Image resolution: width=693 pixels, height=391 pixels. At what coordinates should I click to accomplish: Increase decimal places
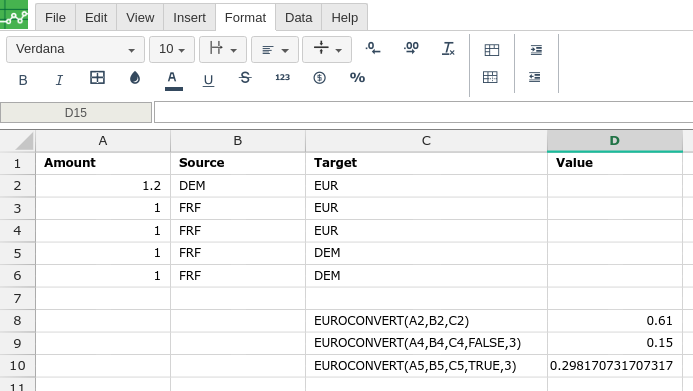tap(411, 48)
